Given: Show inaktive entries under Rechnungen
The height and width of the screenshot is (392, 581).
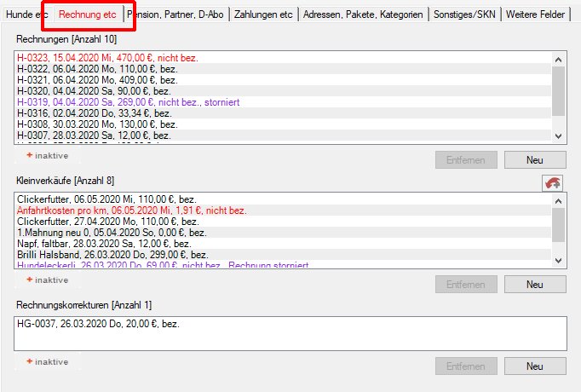Looking at the screenshot, I should coord(48,156).
